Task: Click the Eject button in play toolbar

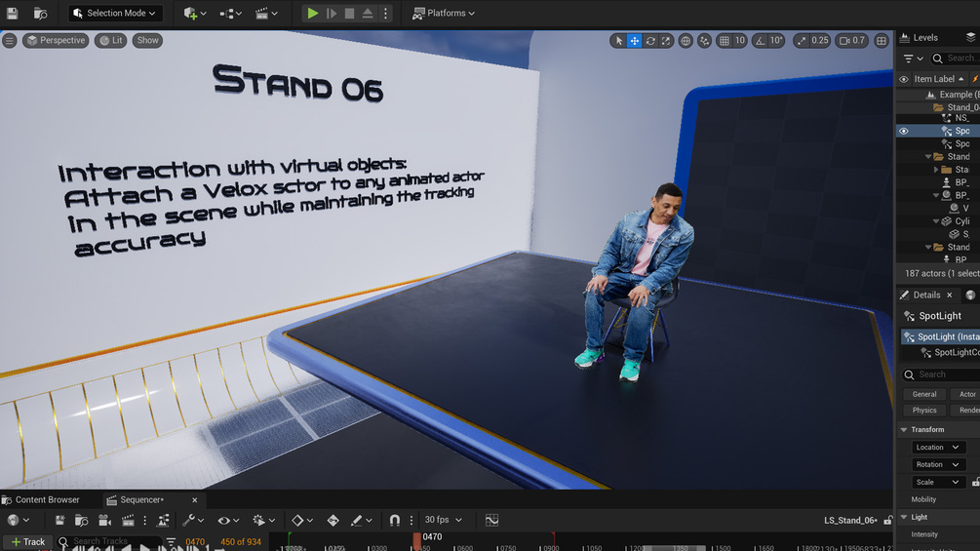Action: (x=368, y=13)
